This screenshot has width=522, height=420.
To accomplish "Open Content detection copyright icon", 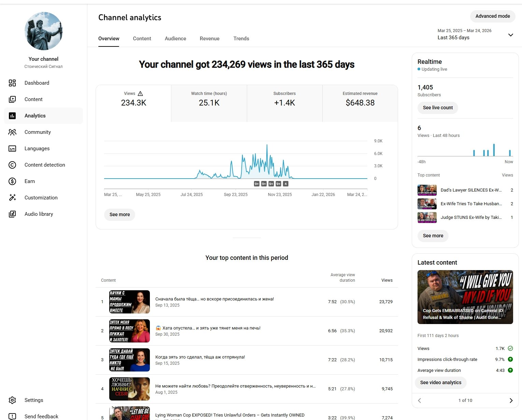I will (12, 165).
